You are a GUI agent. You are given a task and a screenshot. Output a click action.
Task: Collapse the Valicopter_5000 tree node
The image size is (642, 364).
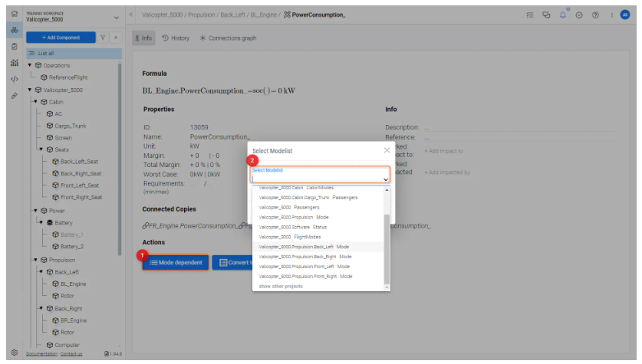(30, 90)
